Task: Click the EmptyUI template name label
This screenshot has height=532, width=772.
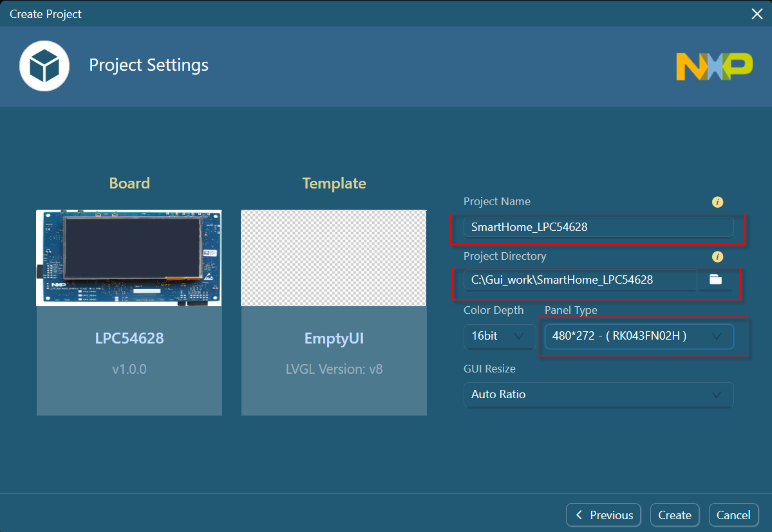Action: pyautogui.click(x=334, y=339)
